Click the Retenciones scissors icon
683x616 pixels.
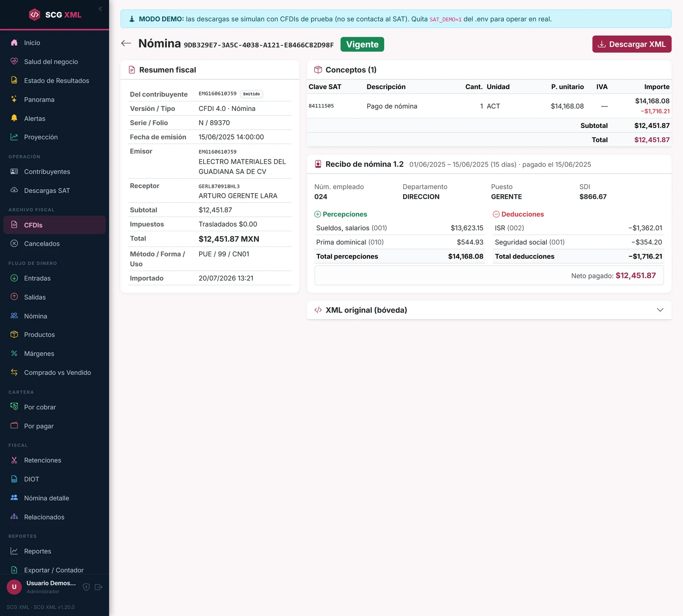pyautogui.click(x=14, y=460)
